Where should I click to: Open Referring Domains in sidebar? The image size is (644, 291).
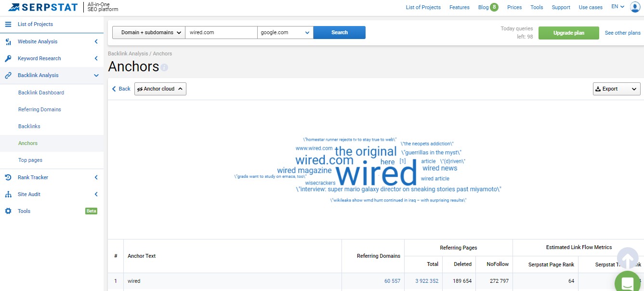click(x=39, y=109)
